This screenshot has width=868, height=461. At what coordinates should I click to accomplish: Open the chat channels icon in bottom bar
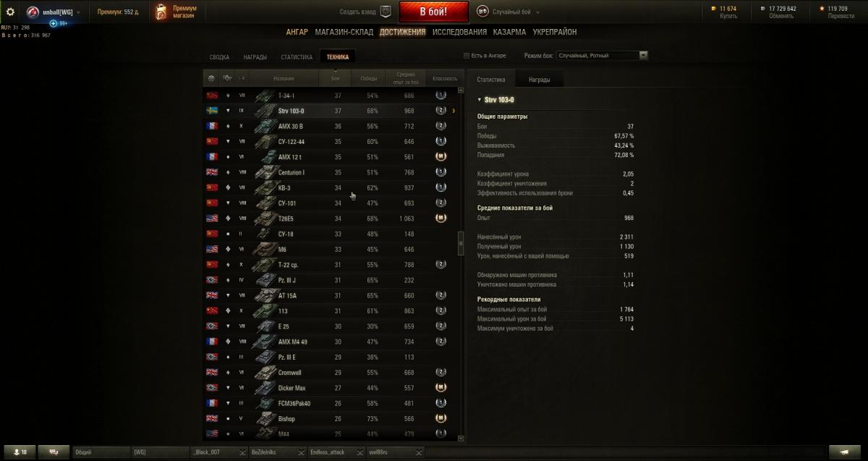tap(54, 452)
